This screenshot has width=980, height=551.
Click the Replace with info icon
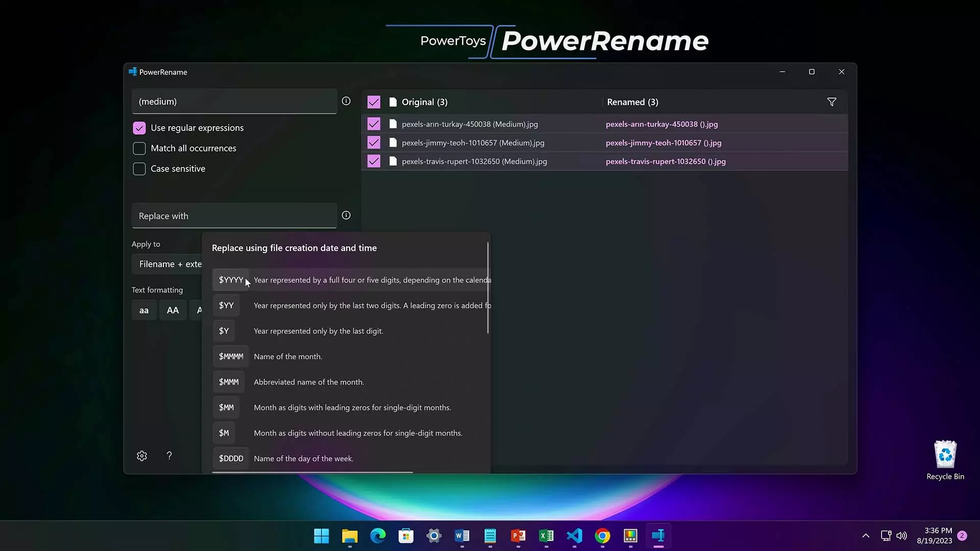[x=346, y=215]
